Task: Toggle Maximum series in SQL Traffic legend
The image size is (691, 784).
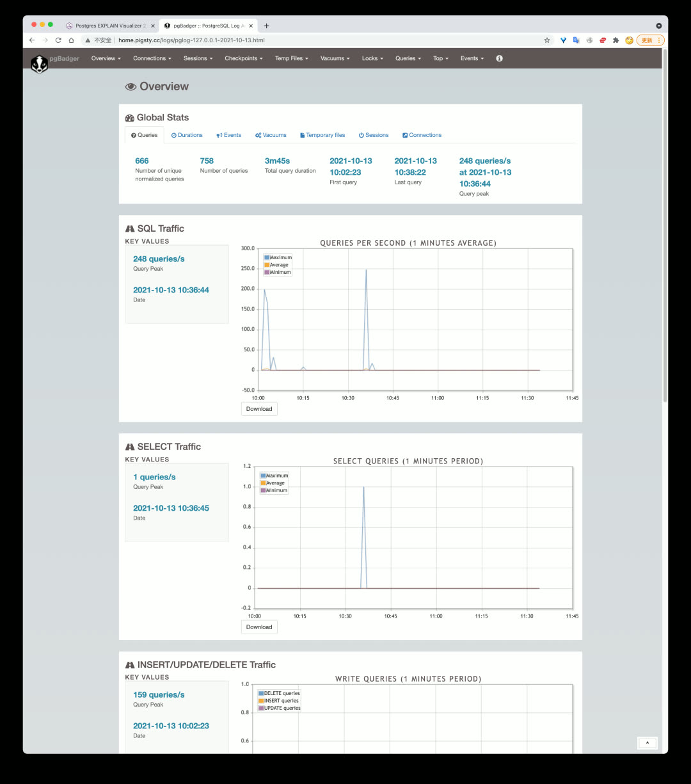Action: pos(280,257)
